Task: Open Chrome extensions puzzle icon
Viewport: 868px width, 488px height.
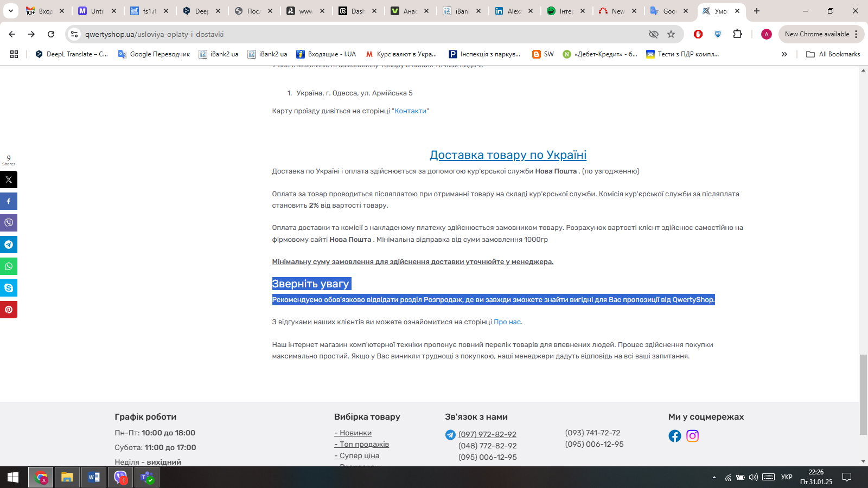Action: (x=737, y=34)
